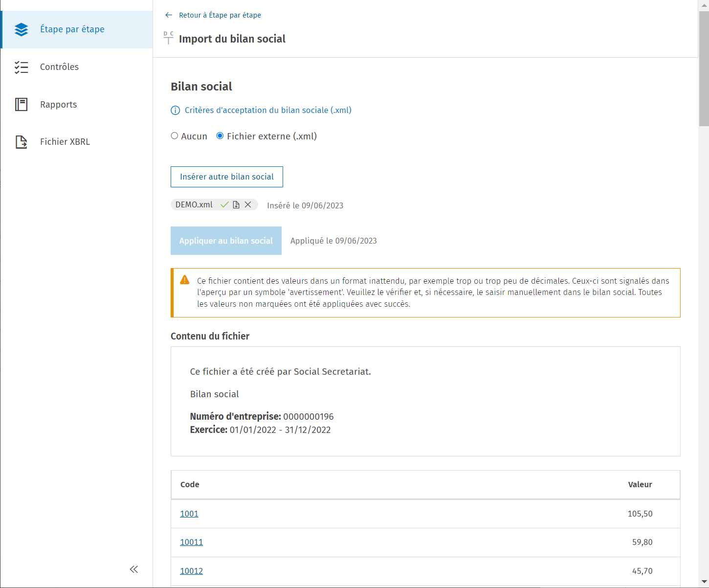
Task: Open code 10011 link
Action: click(191, 542)
